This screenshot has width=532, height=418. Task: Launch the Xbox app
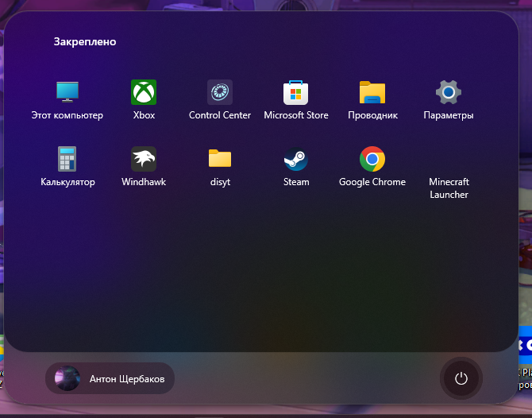click(x=144, y=100)
